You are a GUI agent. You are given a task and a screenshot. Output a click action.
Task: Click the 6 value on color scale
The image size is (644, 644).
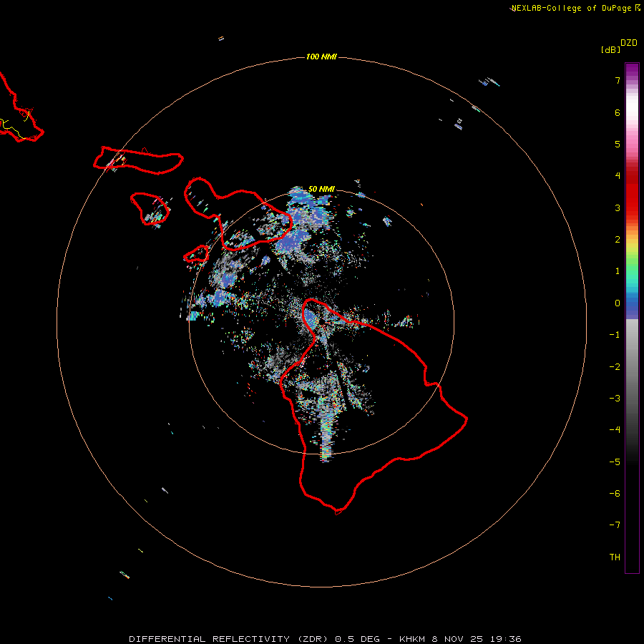(x=618, y=112)
